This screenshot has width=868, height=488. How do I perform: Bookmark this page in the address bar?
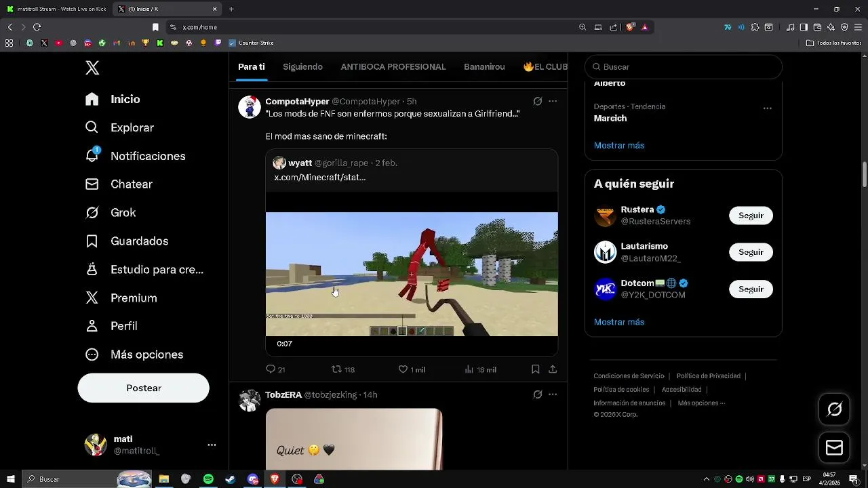tap(155, 27)
